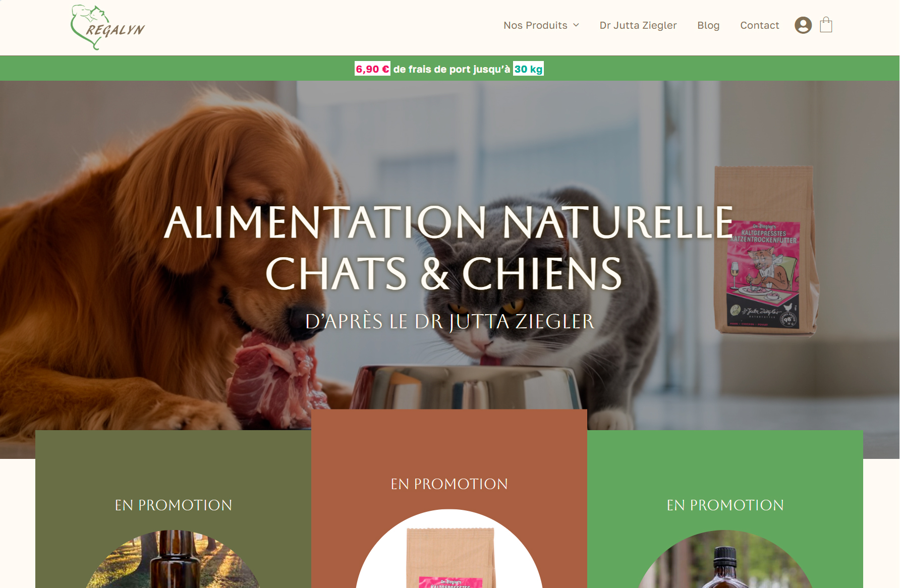Image resolution: width=900 pixels, height=588 pixels.
Task: Select the Alimentation Naturelle hero heading
Action: point(449,248)
